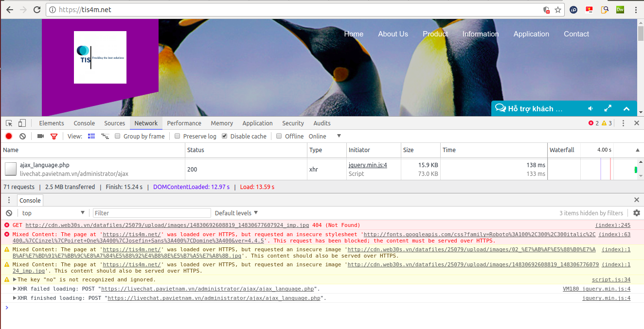Click the warnings count indicator

pyautogui.click(x=607, y=123)
